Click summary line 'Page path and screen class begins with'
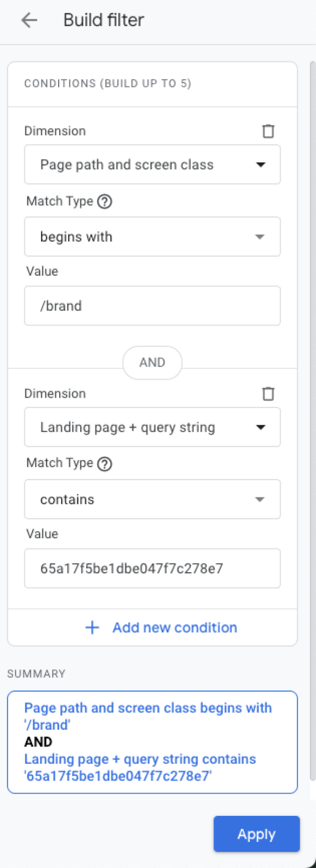Screen dimensions: 316x868 point(148,708)
